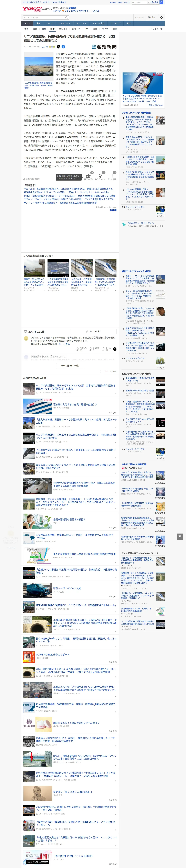This screenshot has height=868, width=186.
Task: Click うーん reaction on first comment
Action: (104, 349)
